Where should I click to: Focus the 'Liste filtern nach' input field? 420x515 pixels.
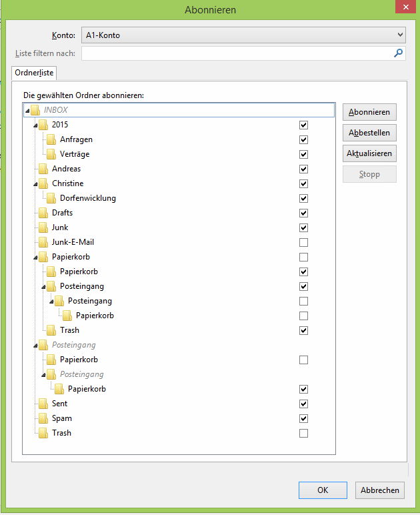243,53
